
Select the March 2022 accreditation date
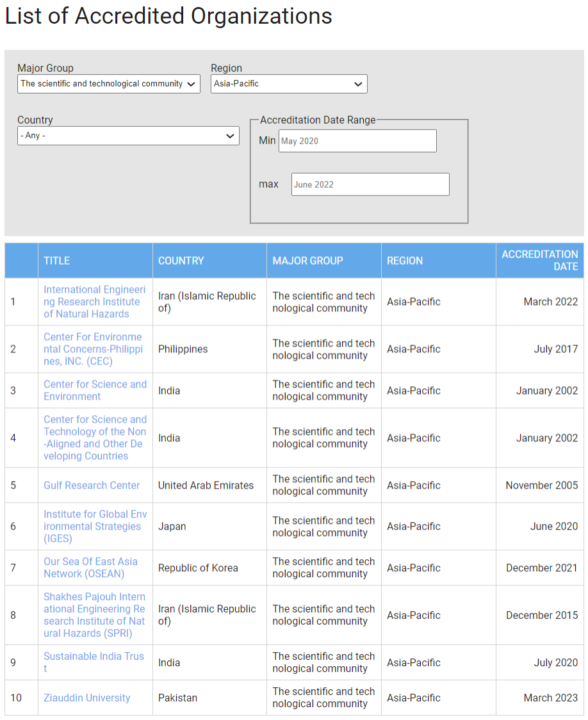(550, 302)
